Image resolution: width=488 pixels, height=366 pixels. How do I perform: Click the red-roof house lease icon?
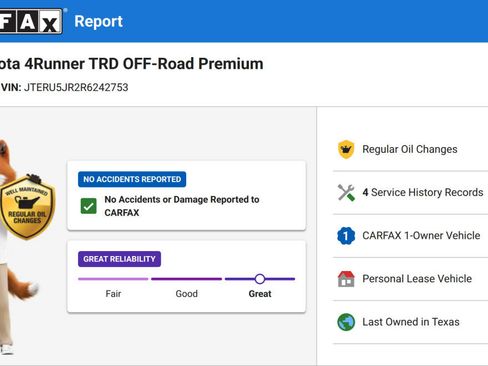(346, 279)
